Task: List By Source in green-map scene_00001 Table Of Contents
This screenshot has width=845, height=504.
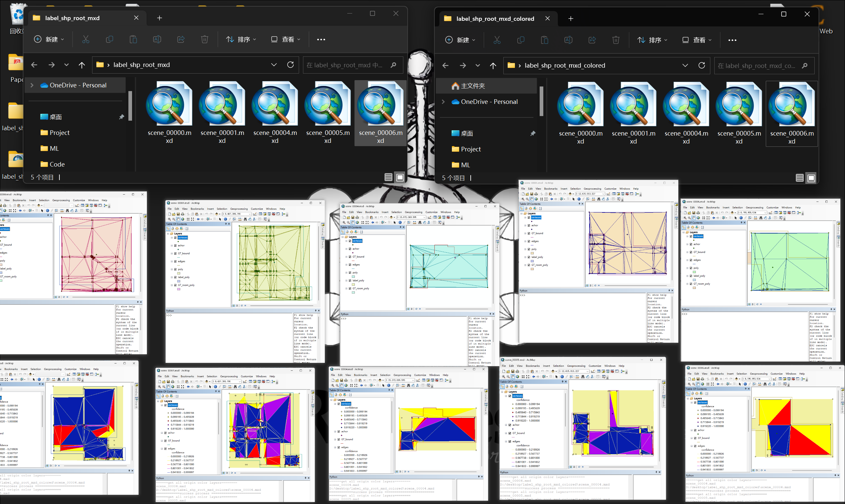Action: point(173,229)
